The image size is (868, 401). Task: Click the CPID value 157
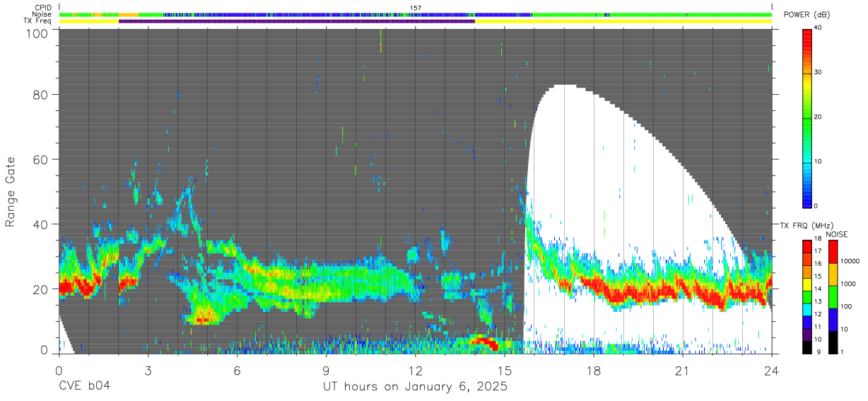(416, 8)
